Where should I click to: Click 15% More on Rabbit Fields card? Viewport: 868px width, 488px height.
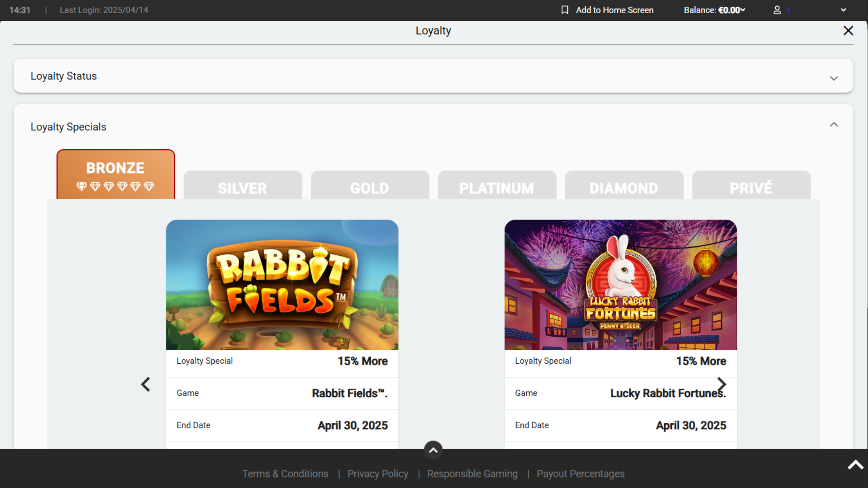tap(363, 361)
